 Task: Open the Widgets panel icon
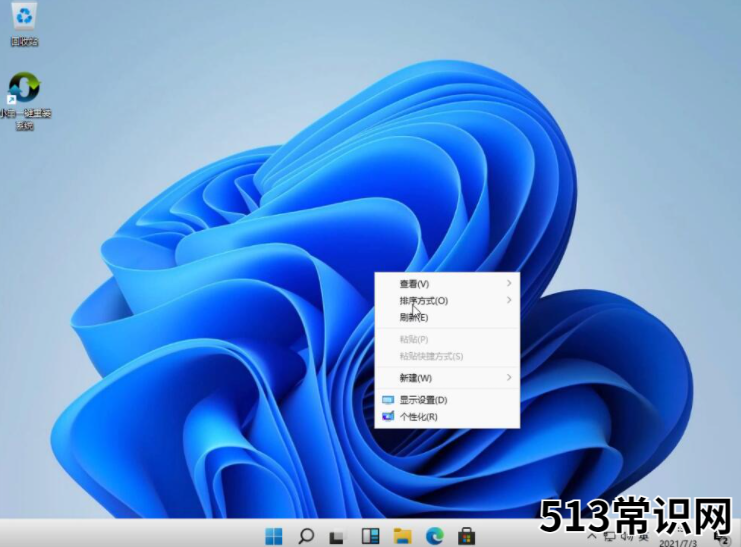coord(370,536)
